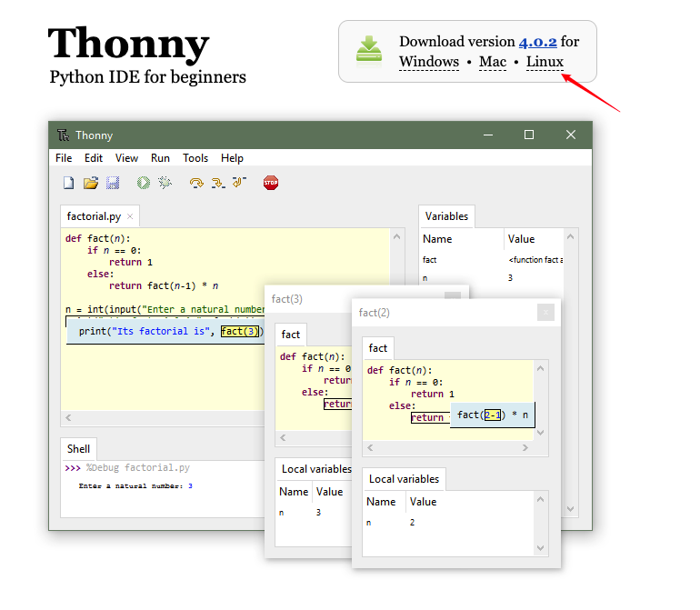
Task: Click the green download arrow icon
Action: (x=369, y=51)
